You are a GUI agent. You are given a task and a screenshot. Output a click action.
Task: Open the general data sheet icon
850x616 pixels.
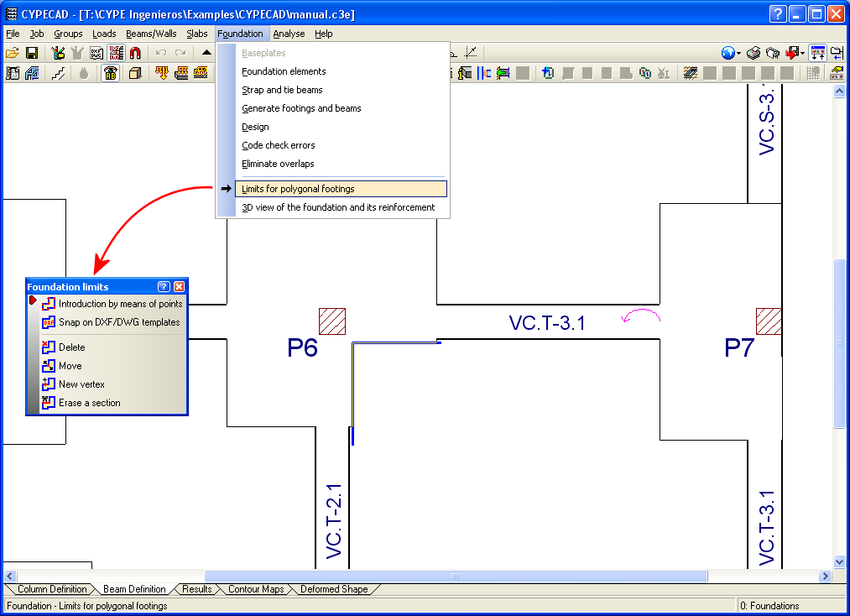(x=12, y=73)
